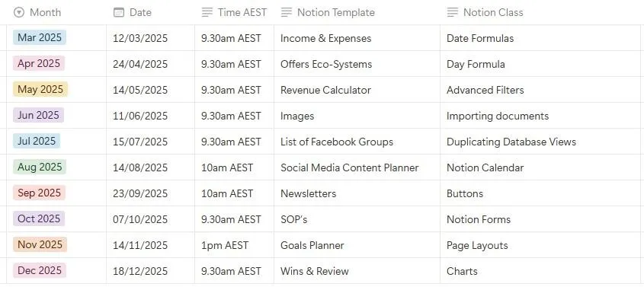Click the Time AEST column header
This screenshot has height=287, width=644.
[x=234, y=12]
